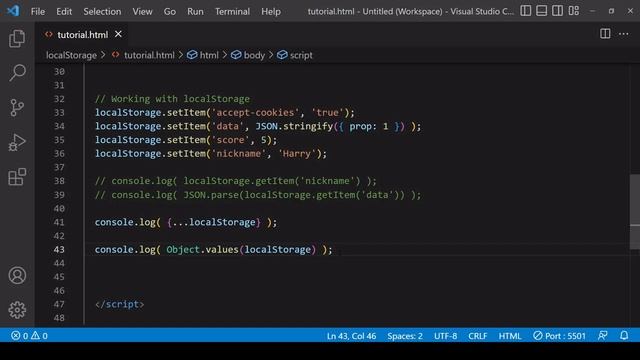
Task: Restore down the VS Code window
Action: pyautogui.click(x=611, y=11)
